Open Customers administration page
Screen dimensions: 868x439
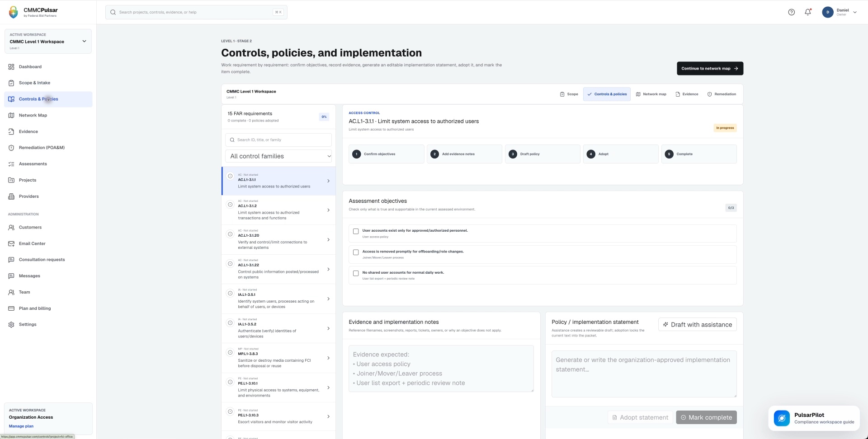(x=48, y=228)
